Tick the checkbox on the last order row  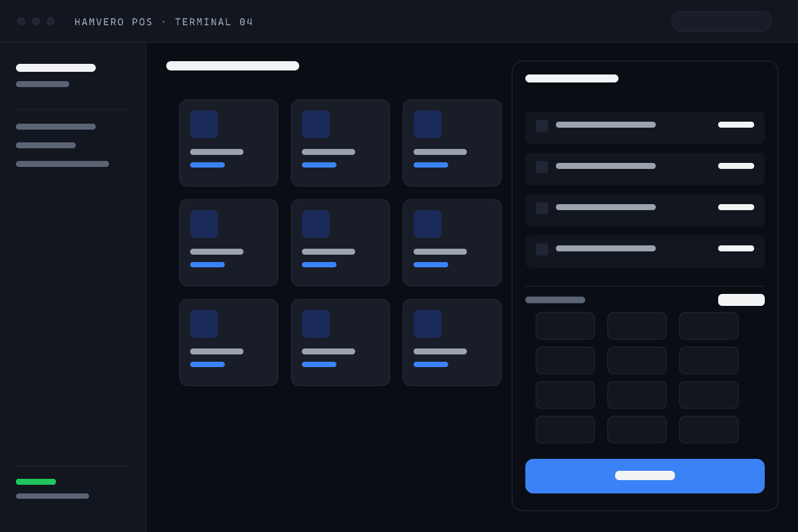tap(542, 249)
